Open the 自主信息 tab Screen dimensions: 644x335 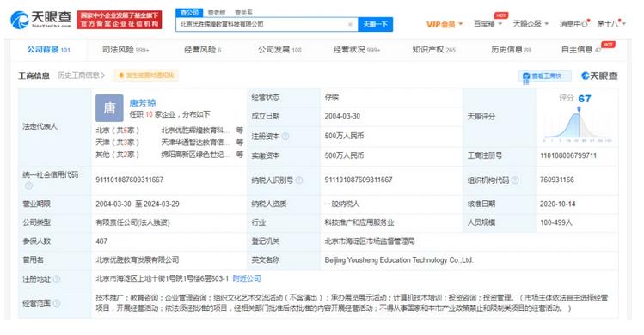pos(581,50)
